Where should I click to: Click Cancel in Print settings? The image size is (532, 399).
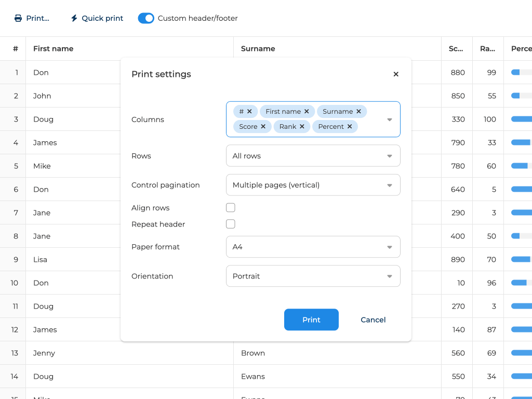click(373, 320)
